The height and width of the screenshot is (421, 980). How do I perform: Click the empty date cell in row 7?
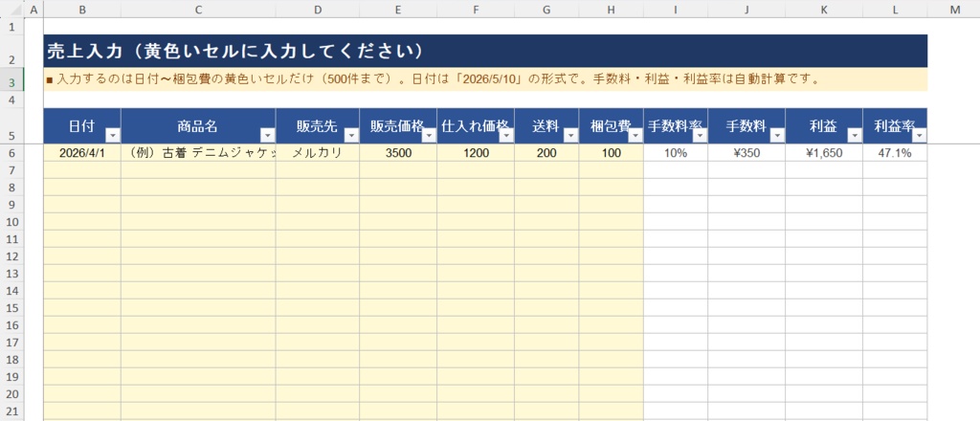coord(82,170)
